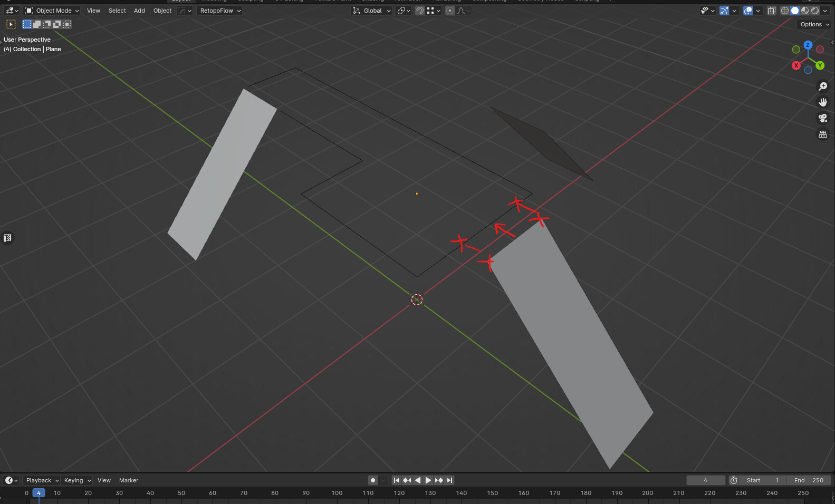Select Rendered viewport shading

tap(815, 11)
